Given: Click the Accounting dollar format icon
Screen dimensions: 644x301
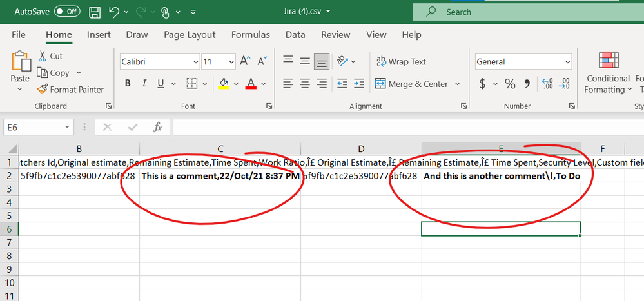Looking at the screenshot, I should tap(483, 84).
